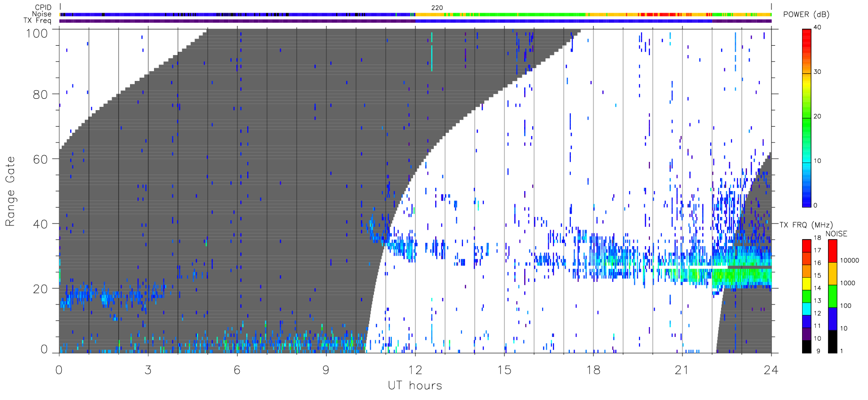This screenshot has width=868, height=400.
Task: Select the "UT hours" axis title
Action: pos(415,386)
